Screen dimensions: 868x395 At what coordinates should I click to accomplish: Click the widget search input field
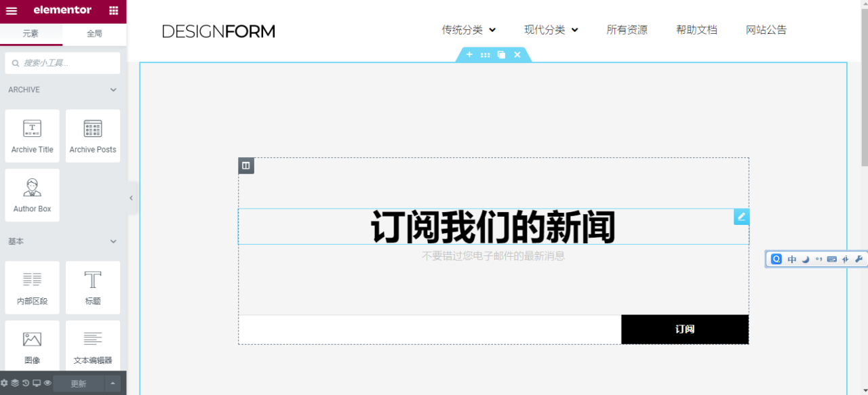62,62
